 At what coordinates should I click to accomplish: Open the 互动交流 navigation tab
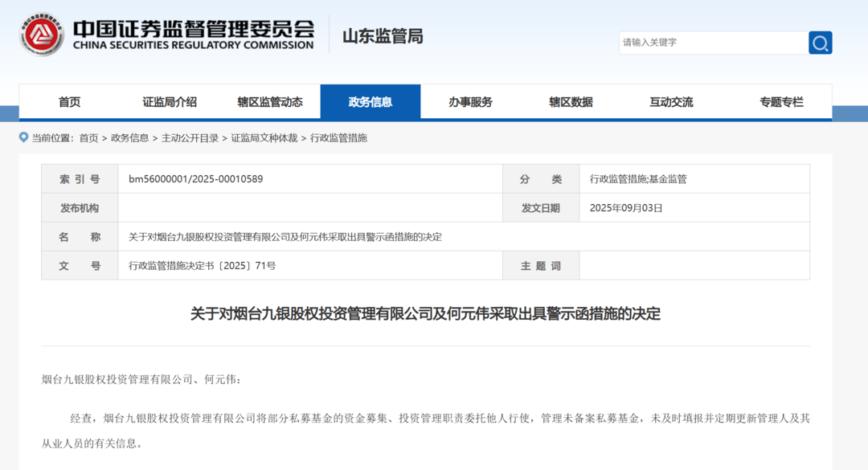(x=671, y=102)
